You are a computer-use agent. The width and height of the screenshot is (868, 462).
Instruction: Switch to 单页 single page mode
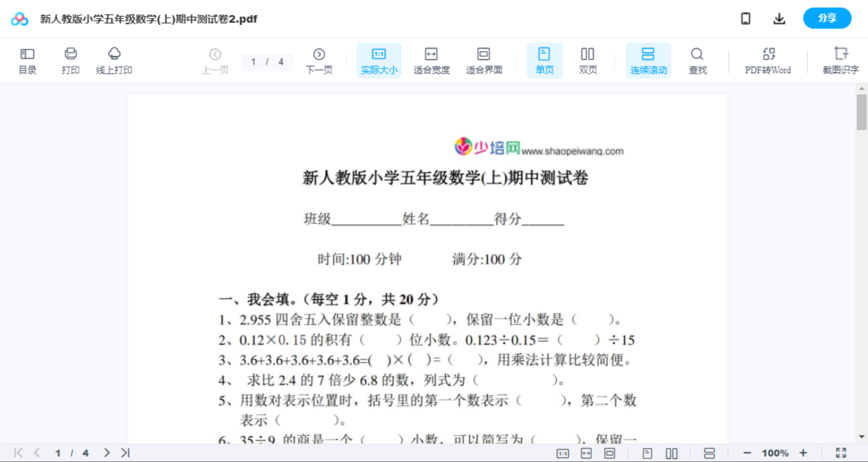point(544,59)
